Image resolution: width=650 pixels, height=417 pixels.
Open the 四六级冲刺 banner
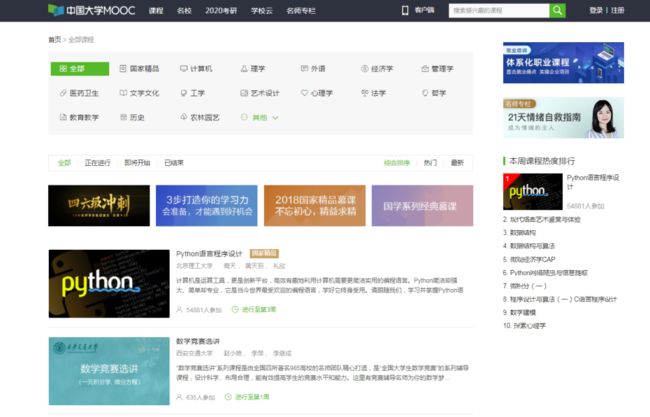tap(99, 206)
